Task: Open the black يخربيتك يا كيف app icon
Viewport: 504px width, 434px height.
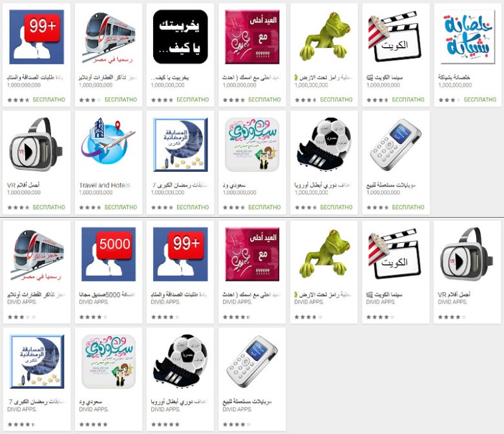Action: click(x=180, y=37)
